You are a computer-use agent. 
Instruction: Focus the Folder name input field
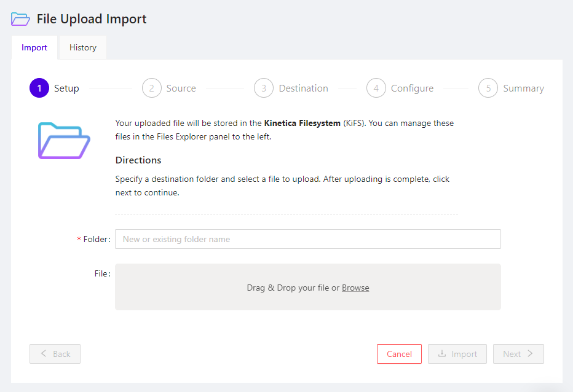coord(307,239)
